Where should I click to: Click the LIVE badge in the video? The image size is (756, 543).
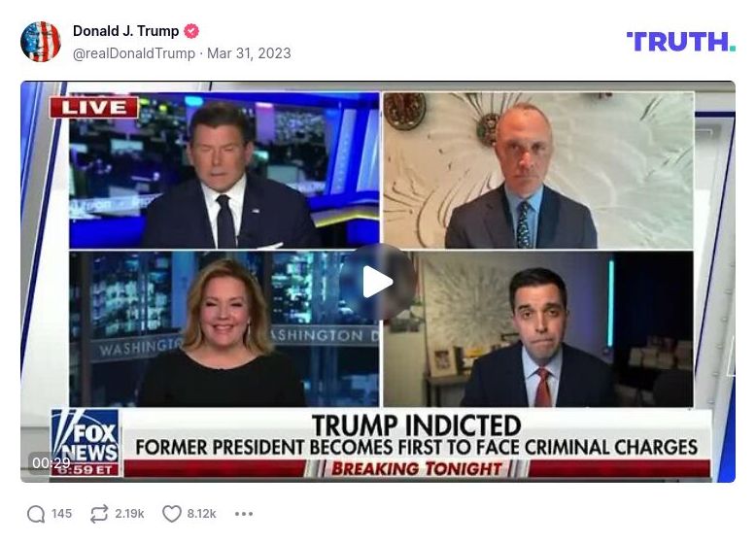coord(94,108)
